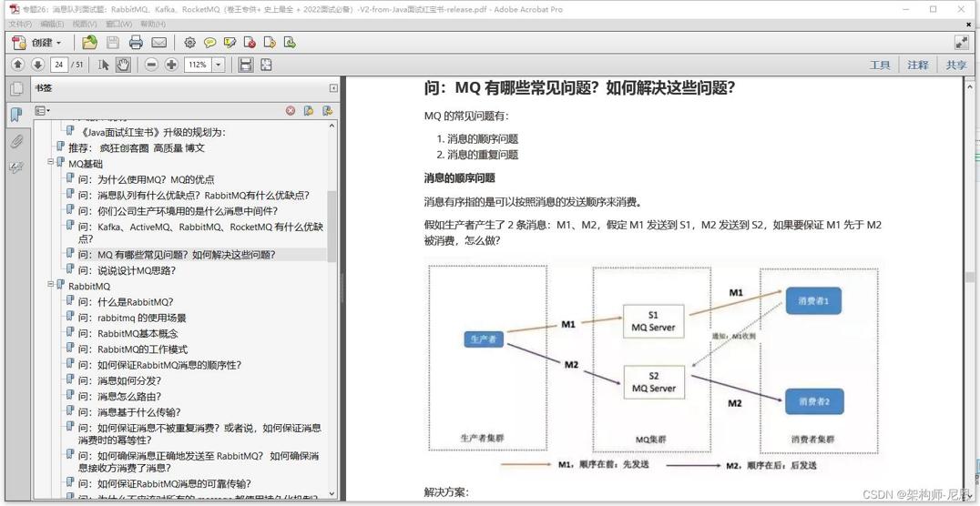The height and width of the screenshot is (506, 980).
Task: Click the bookmark 《Java面试红宝书》升级的规划为:
Action: (x=153, y=132)
